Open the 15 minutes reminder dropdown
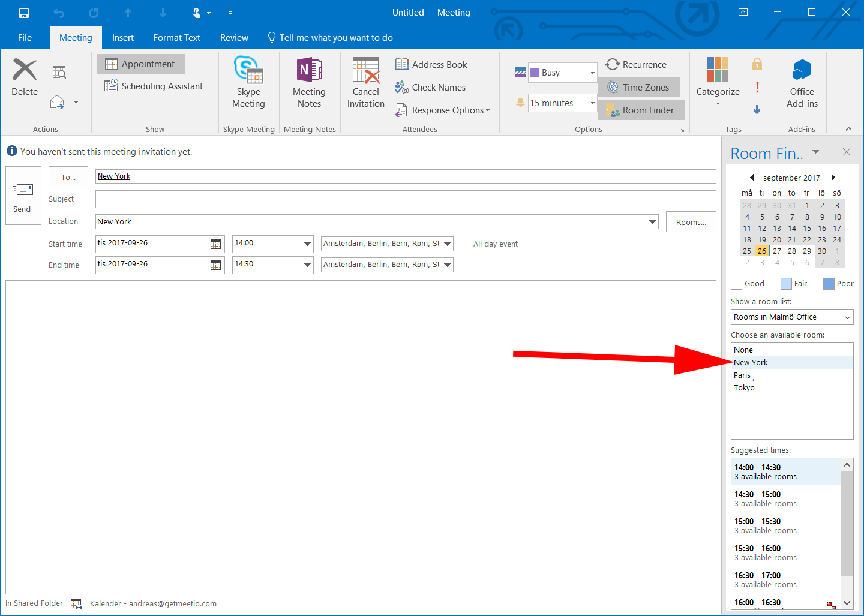The image size is (864, 616). [592, 103]
